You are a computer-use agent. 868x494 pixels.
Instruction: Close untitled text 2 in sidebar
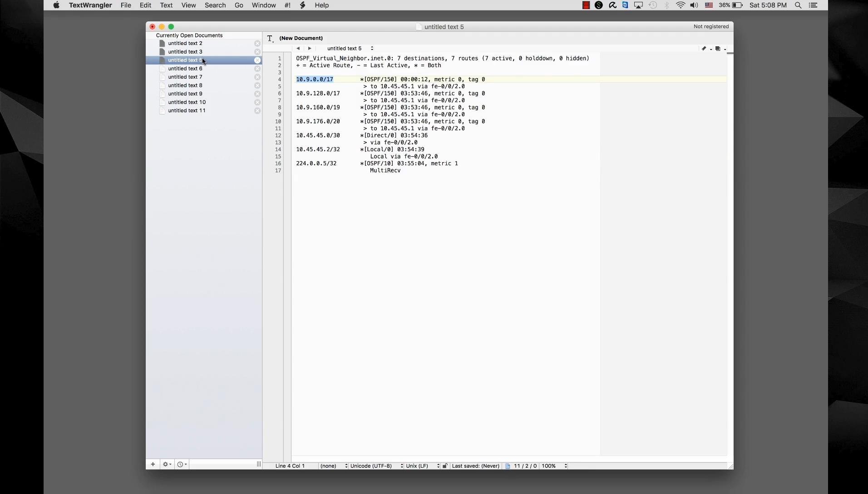pyautogui.click(x=257, y=44)
